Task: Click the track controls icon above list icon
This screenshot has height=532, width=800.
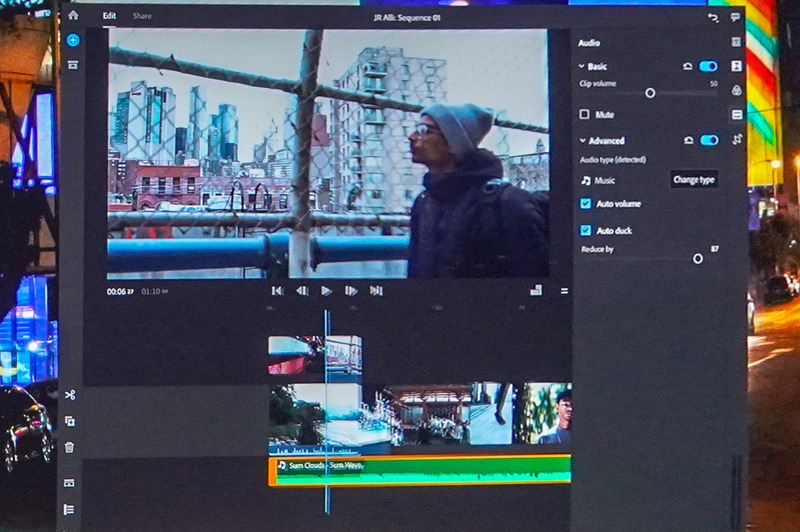Action: 69,483
